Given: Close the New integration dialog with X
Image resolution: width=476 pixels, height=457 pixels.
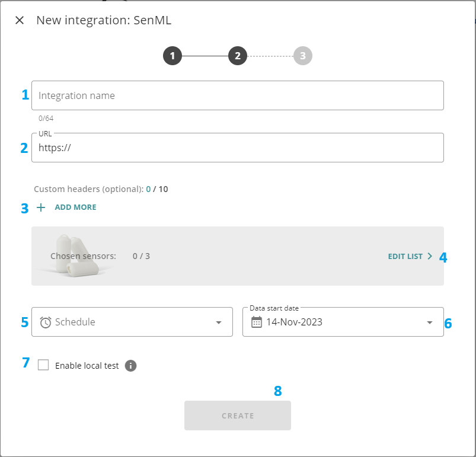Looking at the screenshot, I should point(20,20).
